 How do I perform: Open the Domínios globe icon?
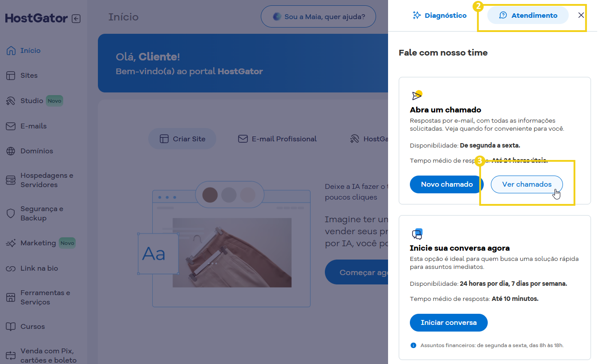[11, 151]
